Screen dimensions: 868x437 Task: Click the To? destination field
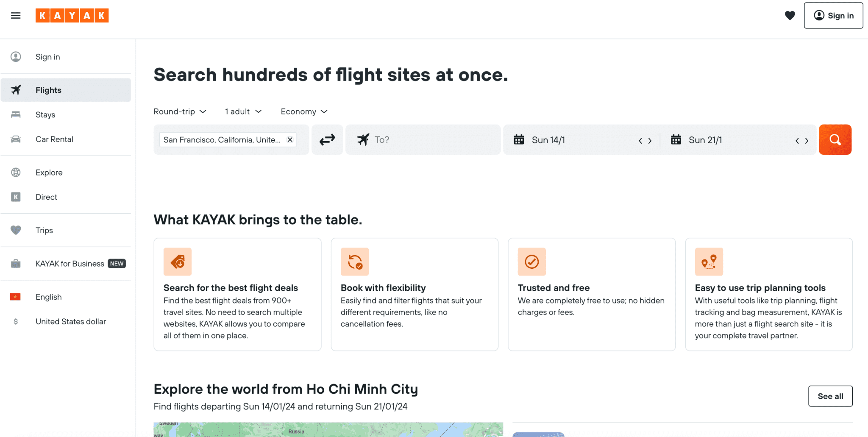point(423,139)
